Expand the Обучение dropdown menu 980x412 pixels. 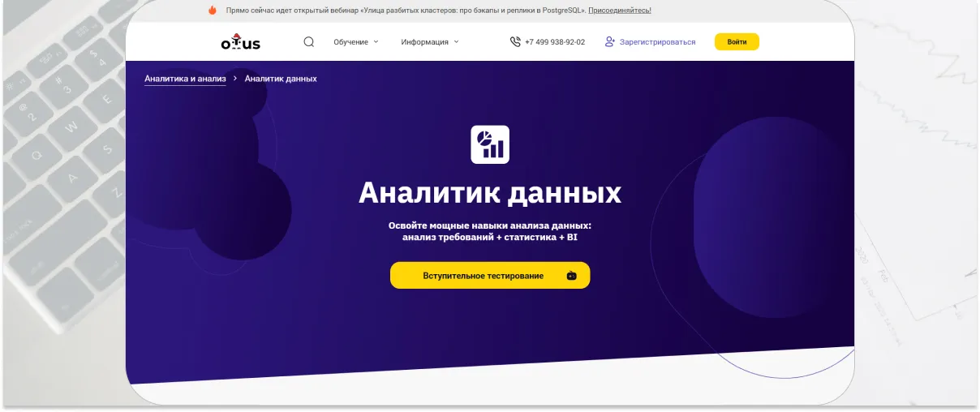tap(355, 42)
